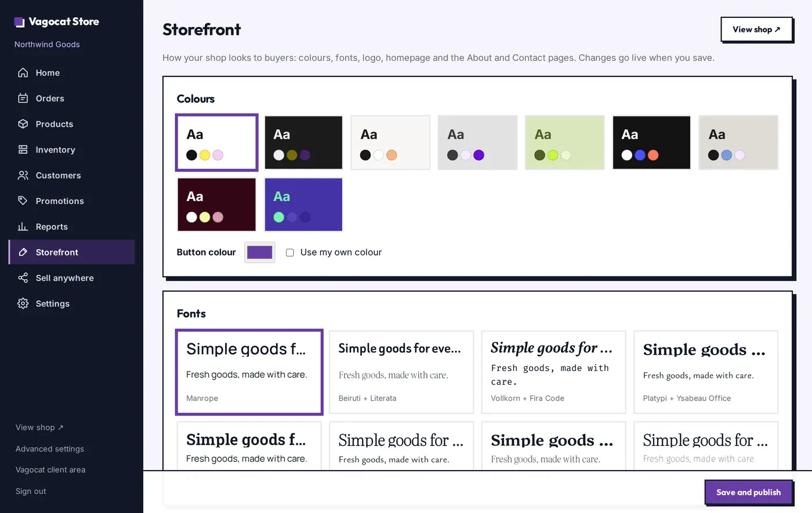The height and width of the screenshot is (513, 812).
Task: Select the white colour scheme with yellow and pink dots
Action: click(216, 143)
